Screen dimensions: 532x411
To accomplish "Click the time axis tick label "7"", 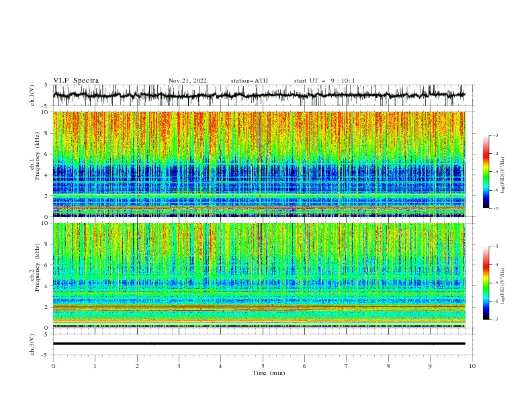I will [x=347, y=366].
